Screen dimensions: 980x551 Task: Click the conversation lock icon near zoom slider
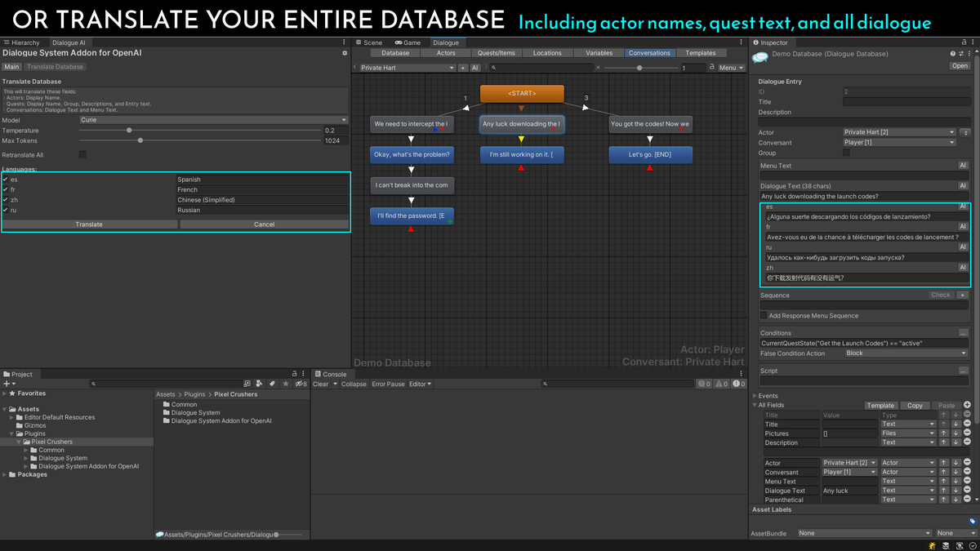pyautogui.click(x=712, y=68)
